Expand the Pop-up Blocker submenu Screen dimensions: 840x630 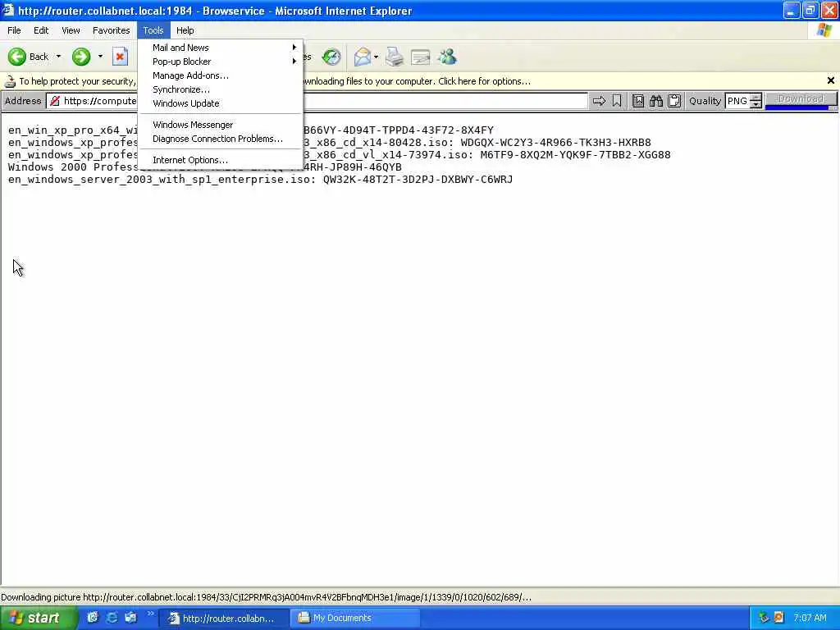point(220,62)
